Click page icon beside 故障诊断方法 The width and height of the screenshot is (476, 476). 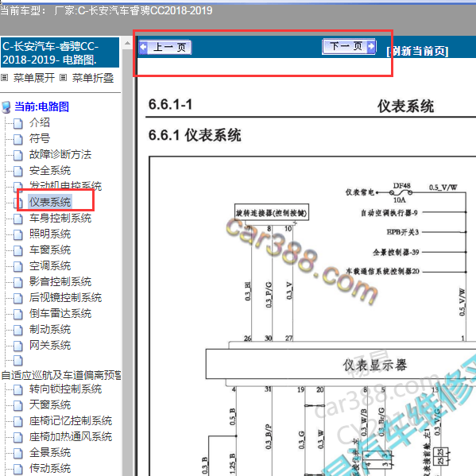18,155
